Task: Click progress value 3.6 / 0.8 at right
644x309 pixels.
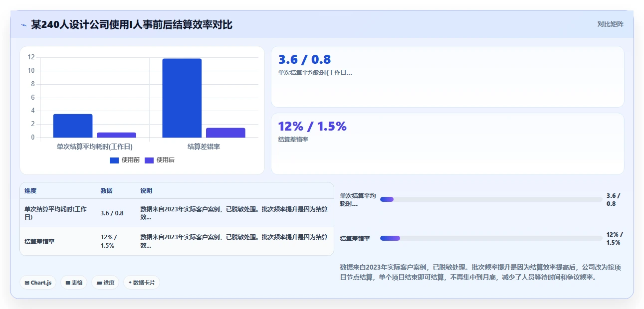Action: pos(614,199)
